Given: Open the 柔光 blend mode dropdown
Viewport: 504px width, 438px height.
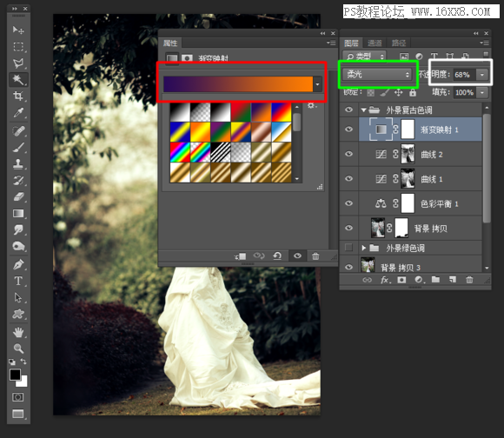Looking at the screenshot, I should pos(378,75).
